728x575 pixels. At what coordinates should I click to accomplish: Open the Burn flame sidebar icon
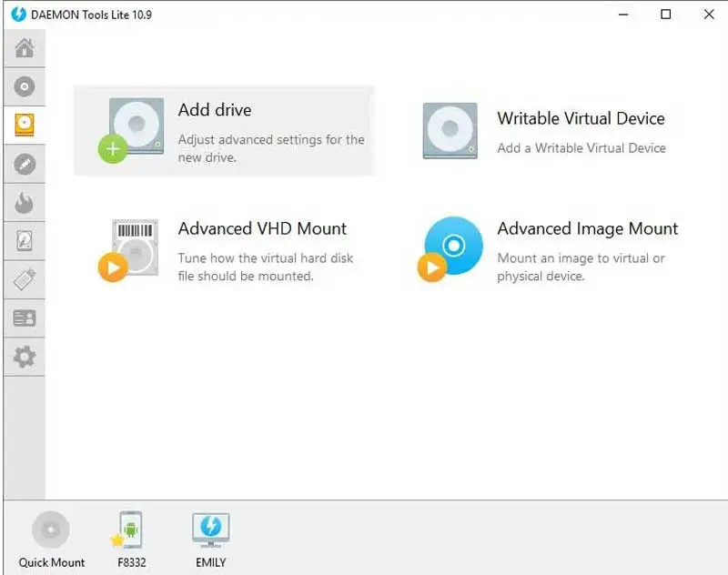25,202
